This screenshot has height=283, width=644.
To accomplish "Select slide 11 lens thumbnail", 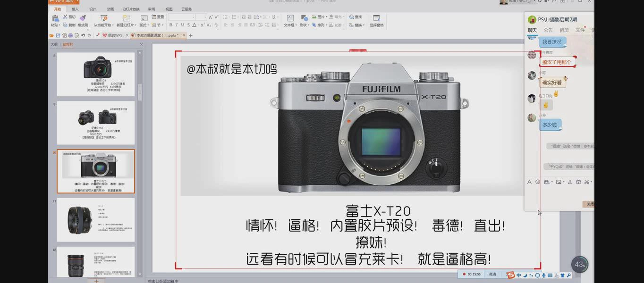I will pos(96,220).
